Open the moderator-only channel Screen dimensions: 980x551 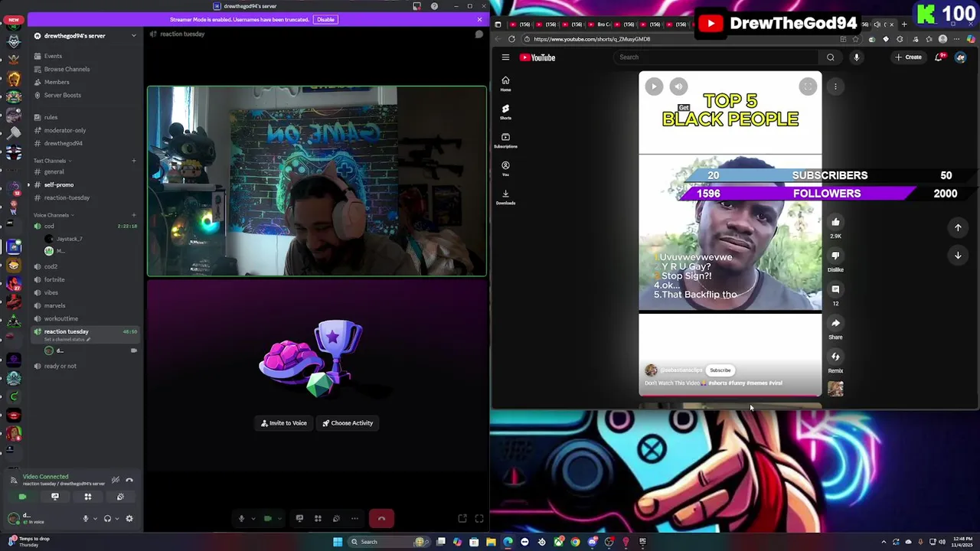(x=65, y=130)
